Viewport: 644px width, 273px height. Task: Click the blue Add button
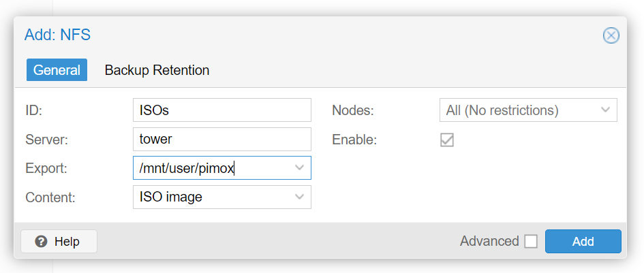point(583,242)
